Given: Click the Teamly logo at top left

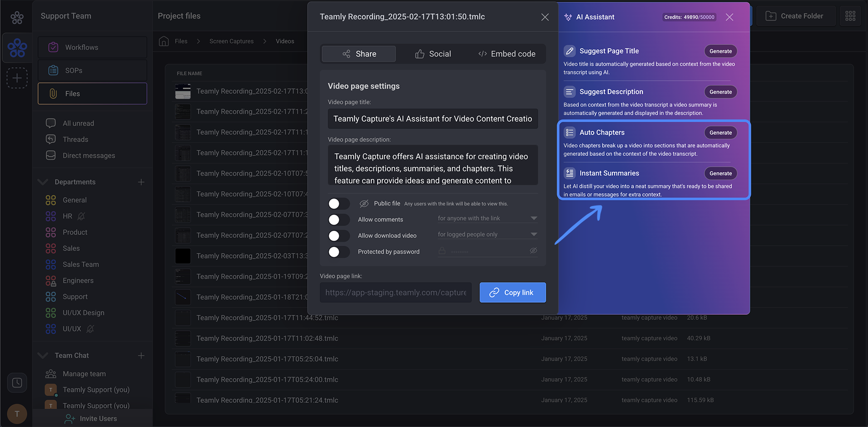Looking at the screenshot, I should [17, 17].
